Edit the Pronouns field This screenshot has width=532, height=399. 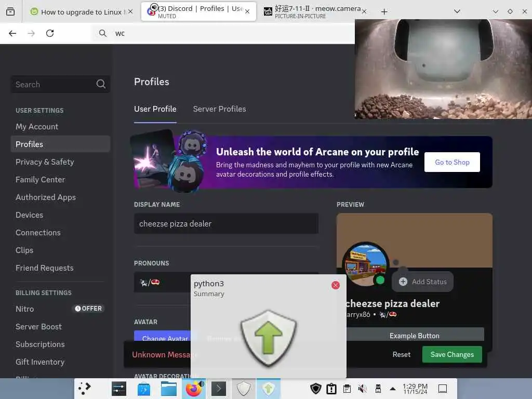pos(162,282)
